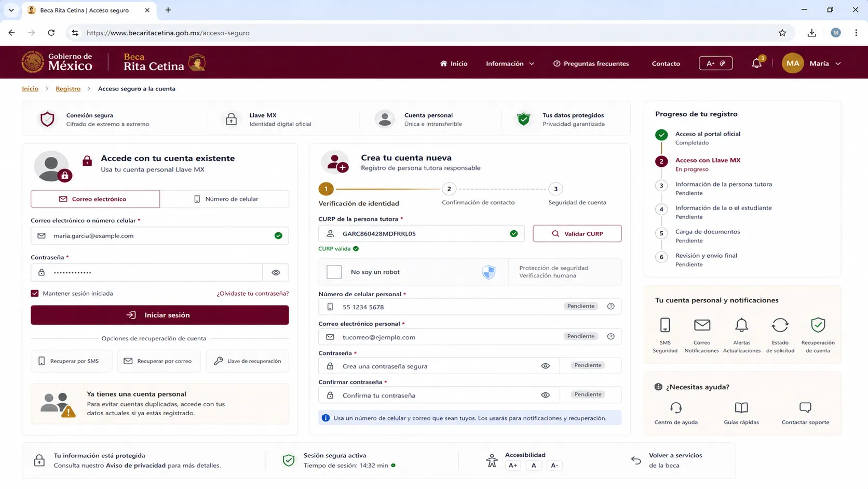Open ¿Olvidaste tu contraseña? link

point(253,293)
